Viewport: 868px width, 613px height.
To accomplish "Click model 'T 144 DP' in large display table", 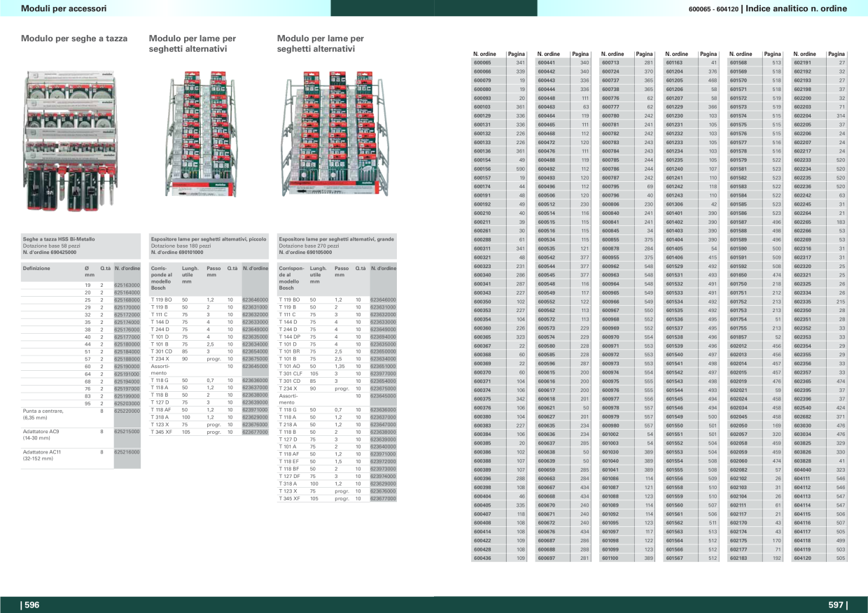I will click(x=290, y=337).
